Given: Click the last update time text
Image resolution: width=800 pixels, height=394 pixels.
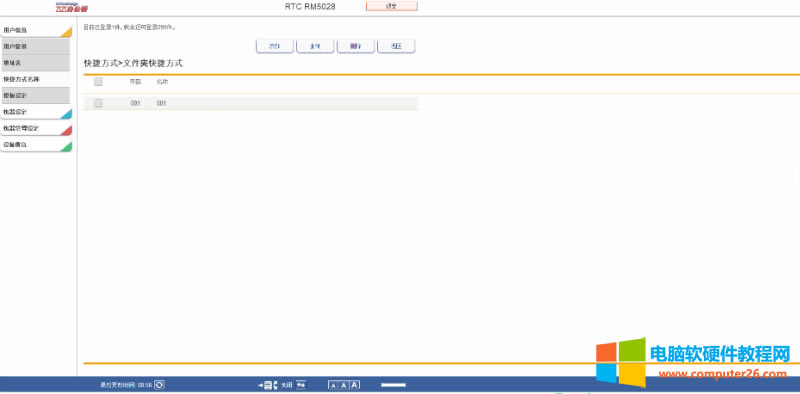Looking at the screenshot, I should point(126,385).
